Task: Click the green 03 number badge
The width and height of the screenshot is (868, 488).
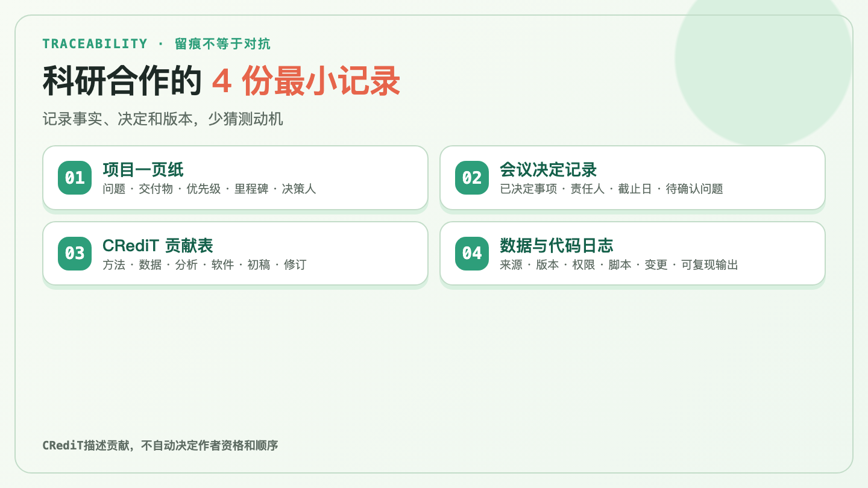Action: 75,254
